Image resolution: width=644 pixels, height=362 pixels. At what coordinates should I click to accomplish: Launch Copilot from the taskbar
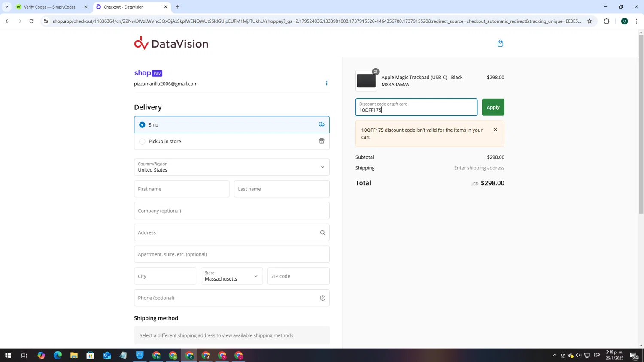pos(41,356)
